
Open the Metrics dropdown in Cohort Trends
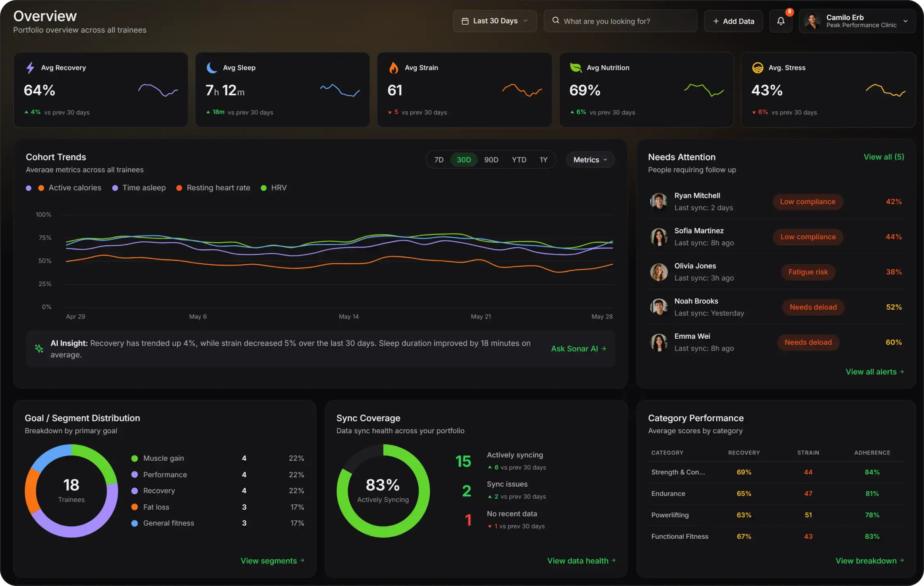pos(590,160)
